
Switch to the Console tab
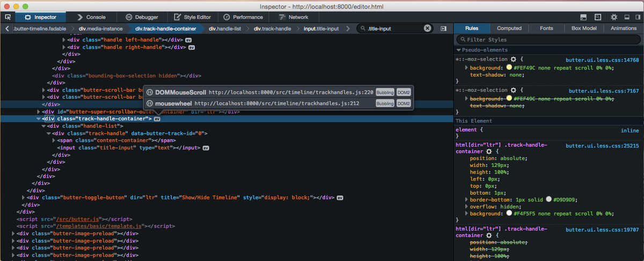coord(91,17)
